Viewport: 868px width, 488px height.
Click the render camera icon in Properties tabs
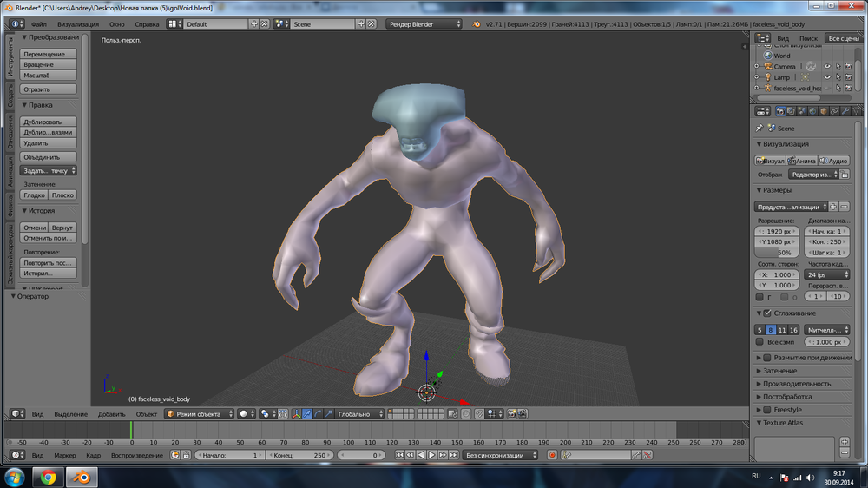pos(779,111)
